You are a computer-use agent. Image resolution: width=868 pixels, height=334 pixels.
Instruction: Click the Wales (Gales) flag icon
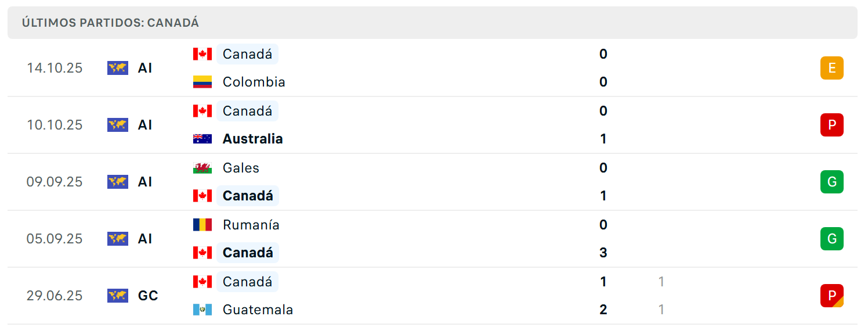[202, 168]
